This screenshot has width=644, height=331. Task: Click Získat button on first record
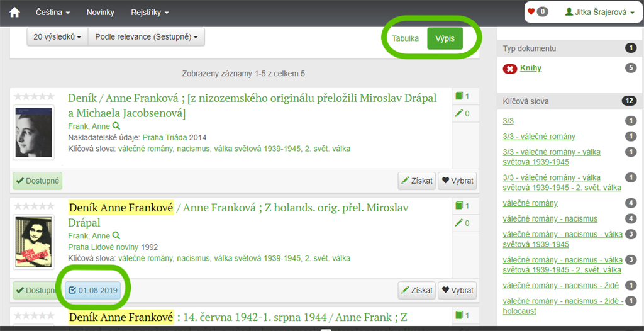pos(417,181)
